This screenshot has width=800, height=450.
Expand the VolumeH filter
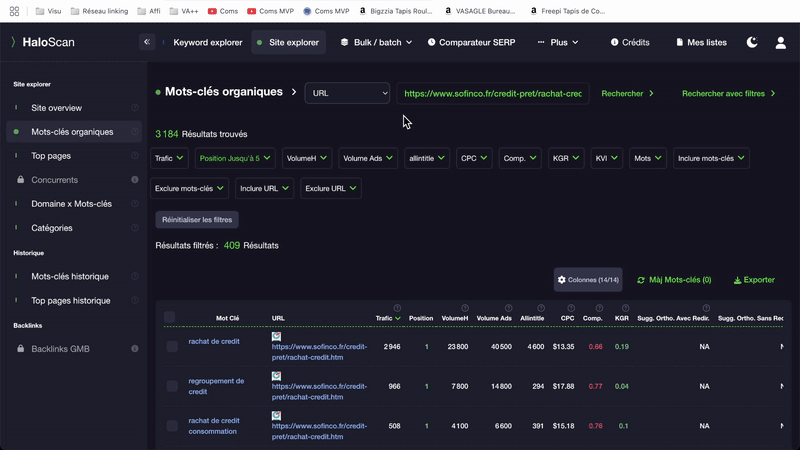pyautogui.click(x=307, y=158)
